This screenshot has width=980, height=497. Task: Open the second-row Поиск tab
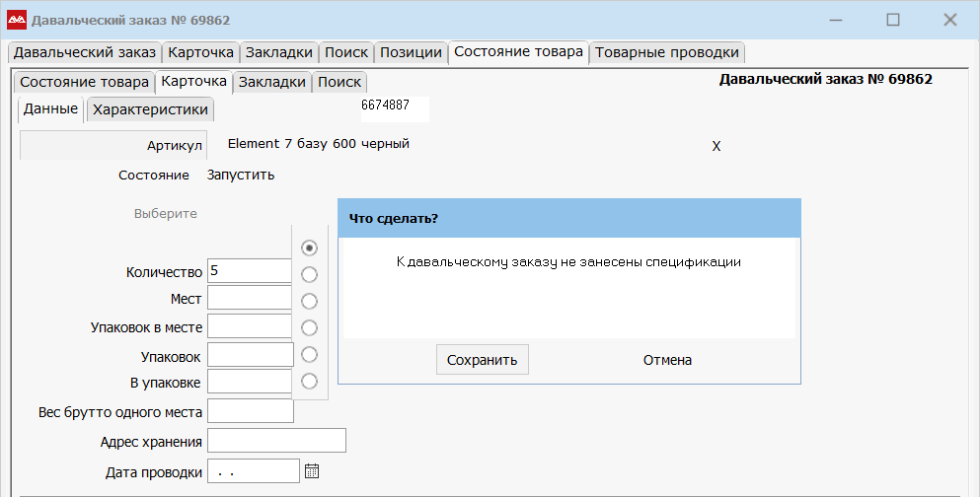(x=339, y=82)
